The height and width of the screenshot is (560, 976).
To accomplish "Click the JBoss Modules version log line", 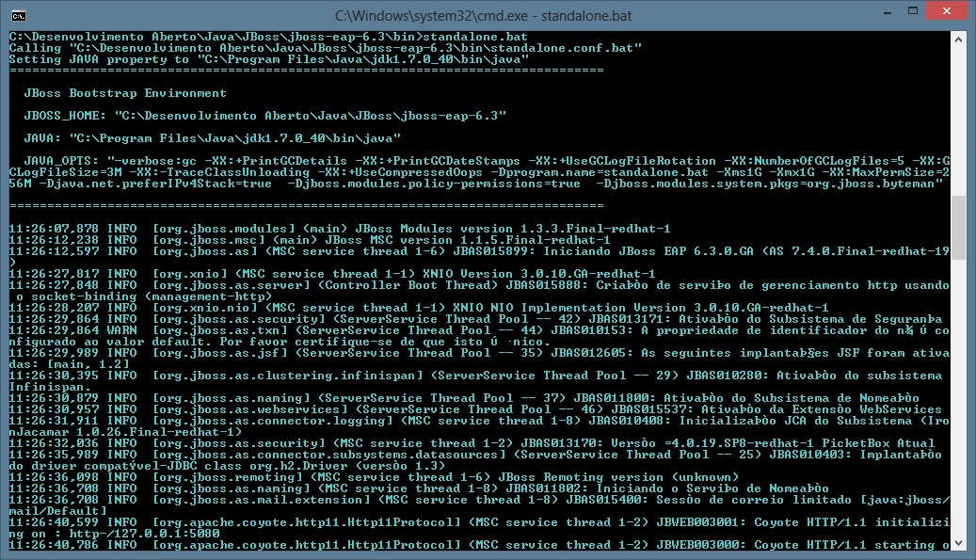I will (x=340, y=229).
